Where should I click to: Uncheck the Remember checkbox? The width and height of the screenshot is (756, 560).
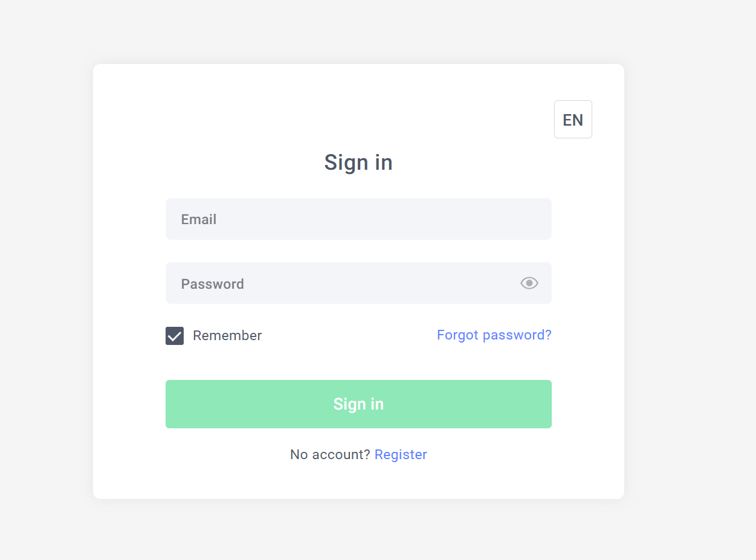pyautogui.click(x=175, y=336)
